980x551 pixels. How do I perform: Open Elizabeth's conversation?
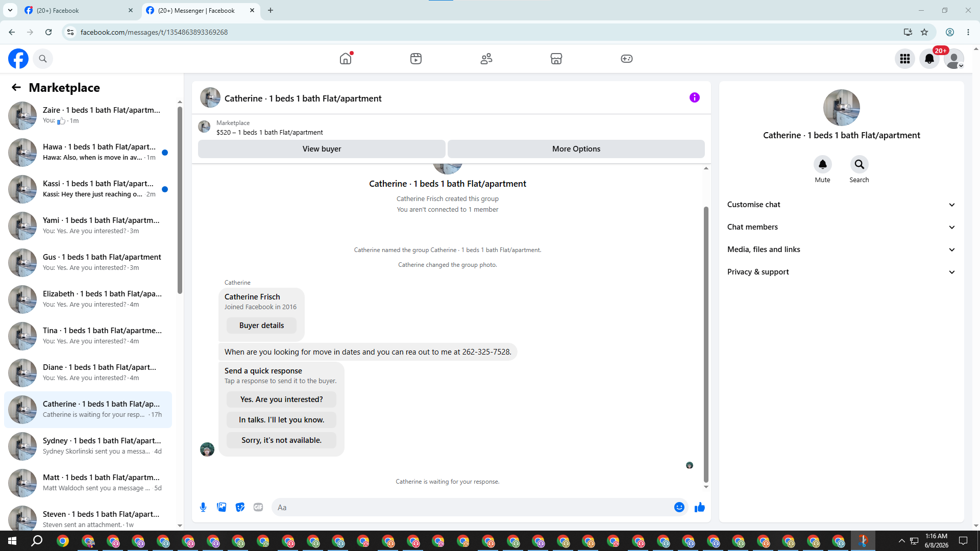point(88,299)
